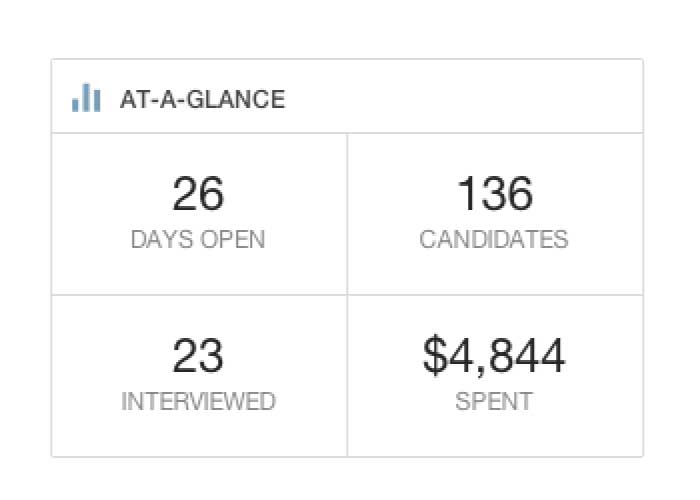Viewport: 700px width, 500px height.
Task: Click the tallest bar of the chart icon
Action: click(x=86, y=98)
